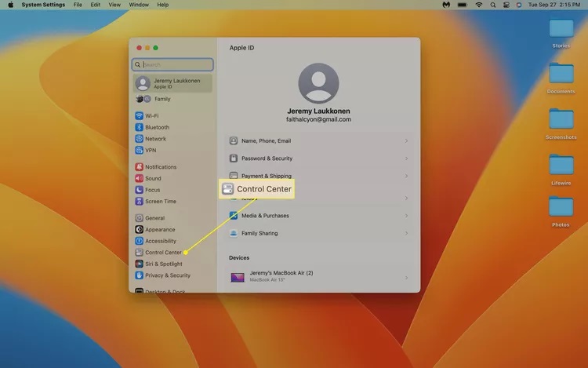The width and height of the screenshot is (588, 368).
Task: Expand the Family Sharing row
Action: pos(318,234)
